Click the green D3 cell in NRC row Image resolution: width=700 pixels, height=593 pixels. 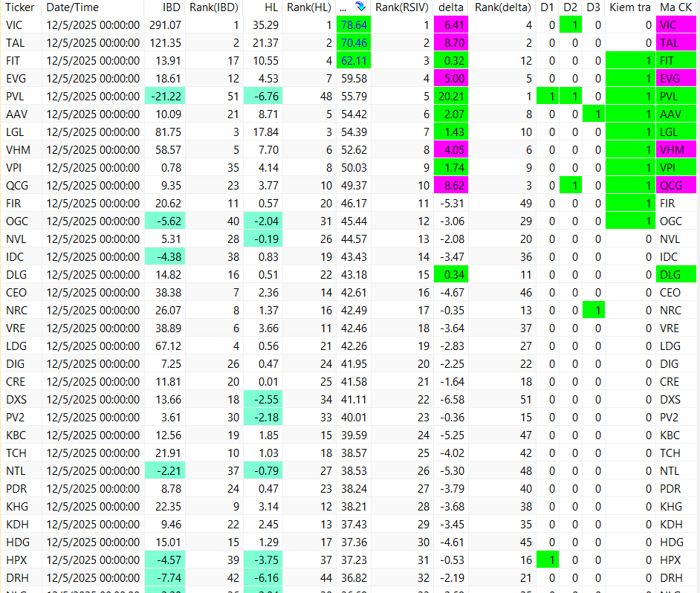(594, 311)
